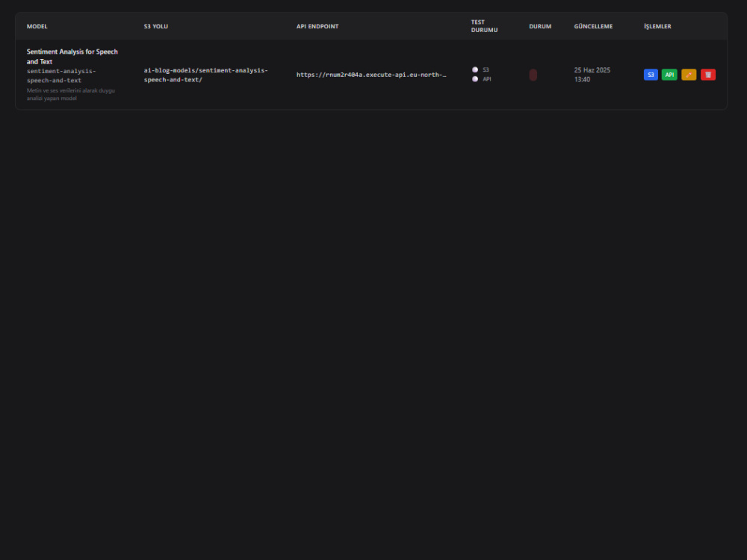The width and height of the screenshot is (747, 560).
Task: Click the endpoint URL 'https://rnum2r404a.execute-api.eu-north-…'
Action: point(371,75)
